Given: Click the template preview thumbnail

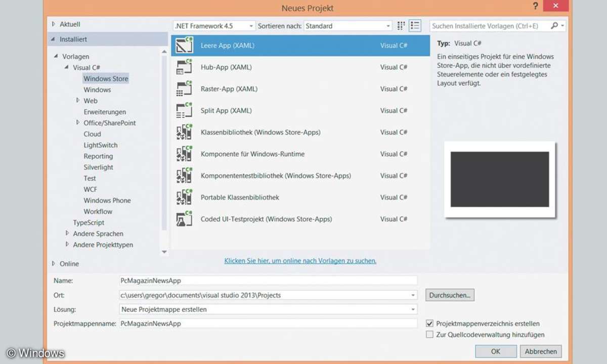Looking at the screenshot, I should 500,179.
